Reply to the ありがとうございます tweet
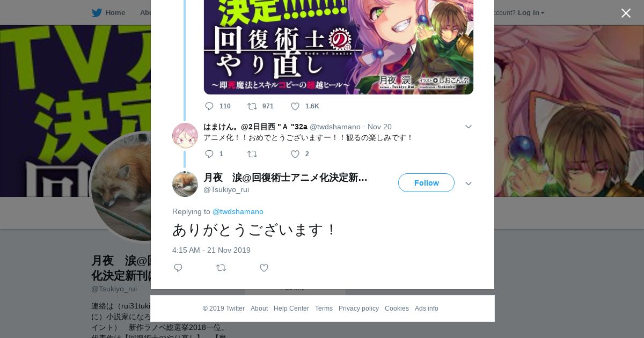 178,268
